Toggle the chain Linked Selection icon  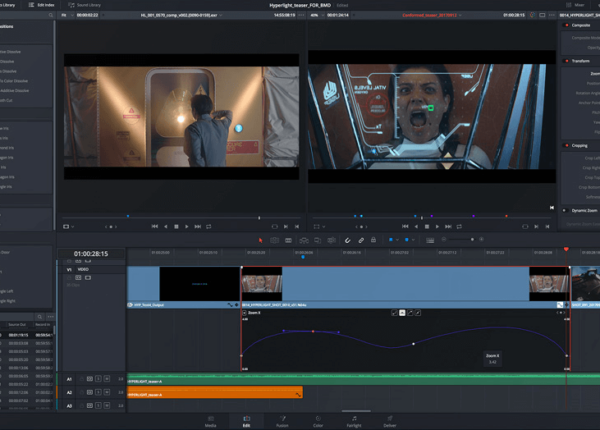[x=361, y=240]
